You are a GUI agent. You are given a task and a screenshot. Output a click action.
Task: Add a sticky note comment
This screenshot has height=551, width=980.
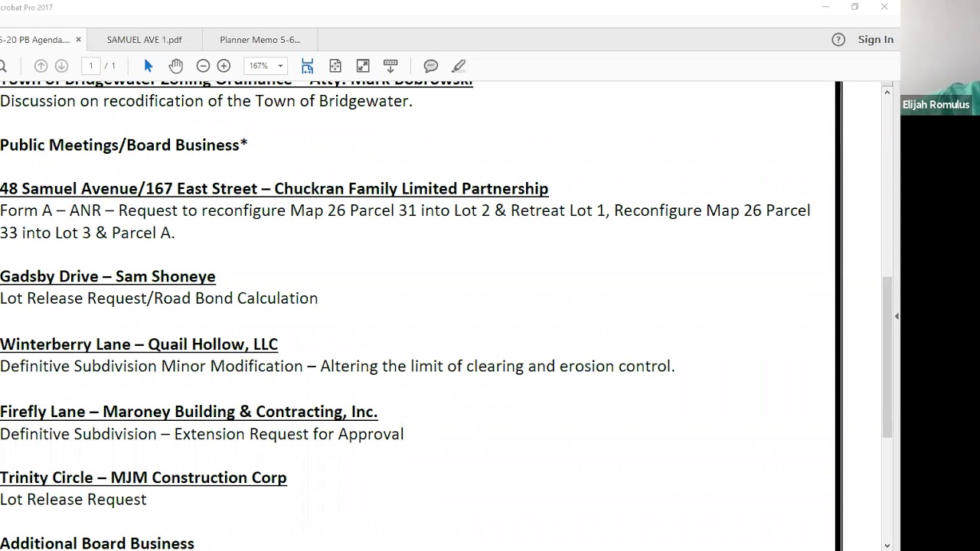[x=431, y=66]
